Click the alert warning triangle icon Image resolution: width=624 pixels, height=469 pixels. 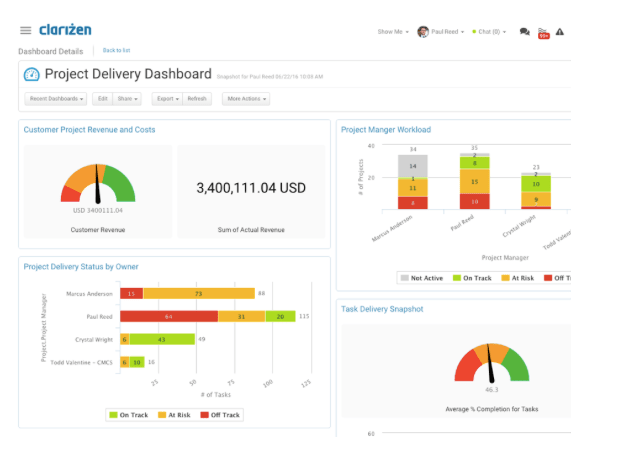pos(560,32)
